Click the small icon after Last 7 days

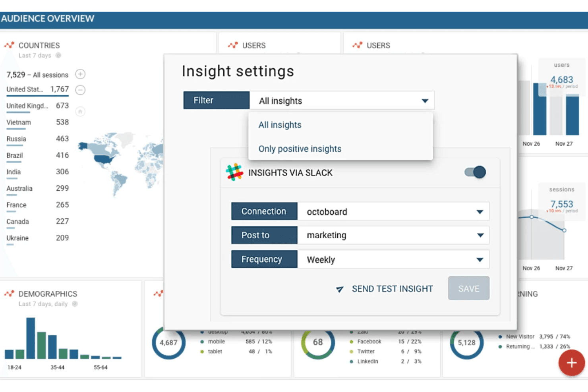click(58, 56)
